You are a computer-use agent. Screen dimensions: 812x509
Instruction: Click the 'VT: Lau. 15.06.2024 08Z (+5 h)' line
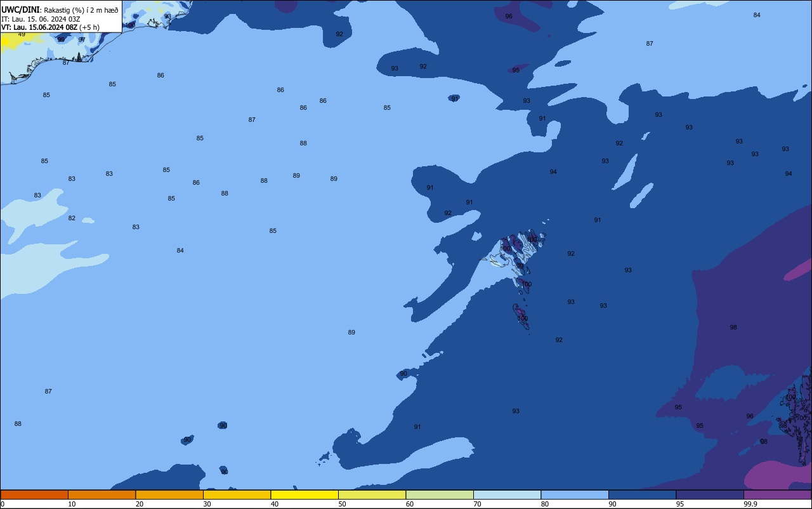50,27
